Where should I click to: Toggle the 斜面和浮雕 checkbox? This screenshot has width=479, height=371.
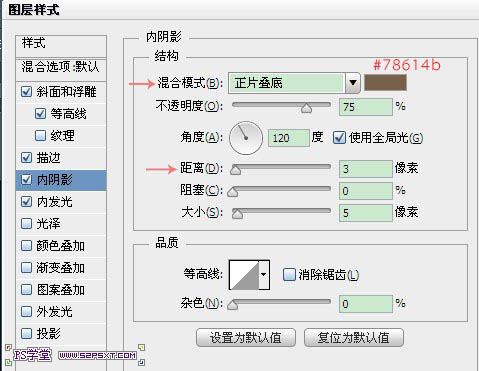(26, 92)
